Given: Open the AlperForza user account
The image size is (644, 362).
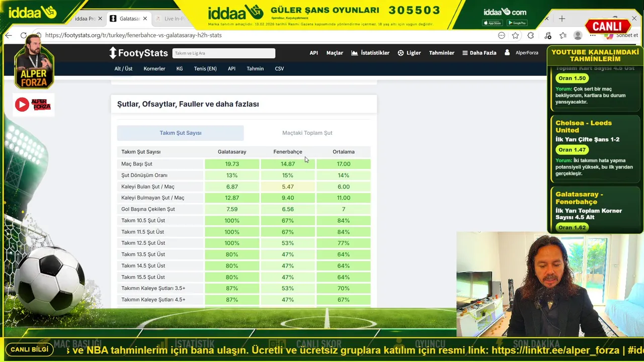Looking at the screenshot, I should point(522,53).
